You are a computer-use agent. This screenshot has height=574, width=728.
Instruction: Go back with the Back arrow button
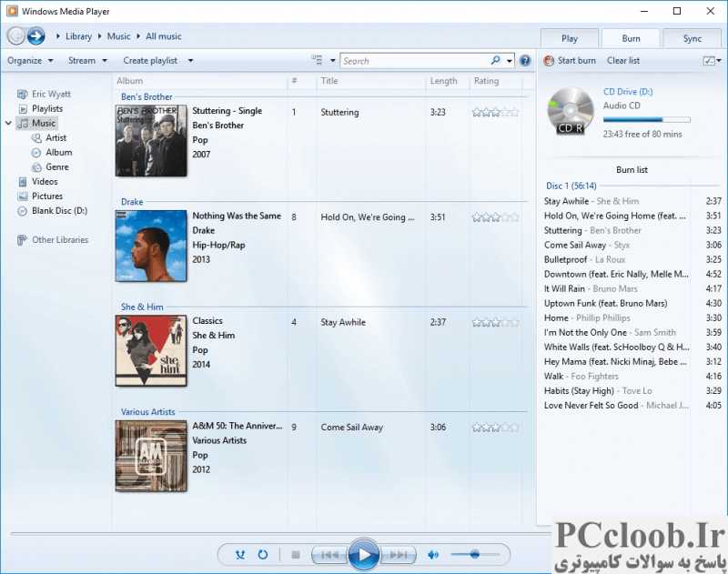[16, 36]
